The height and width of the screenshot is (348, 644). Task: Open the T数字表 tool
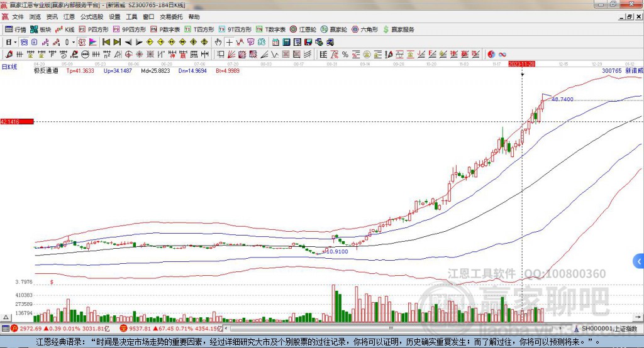tap(270, 30)
